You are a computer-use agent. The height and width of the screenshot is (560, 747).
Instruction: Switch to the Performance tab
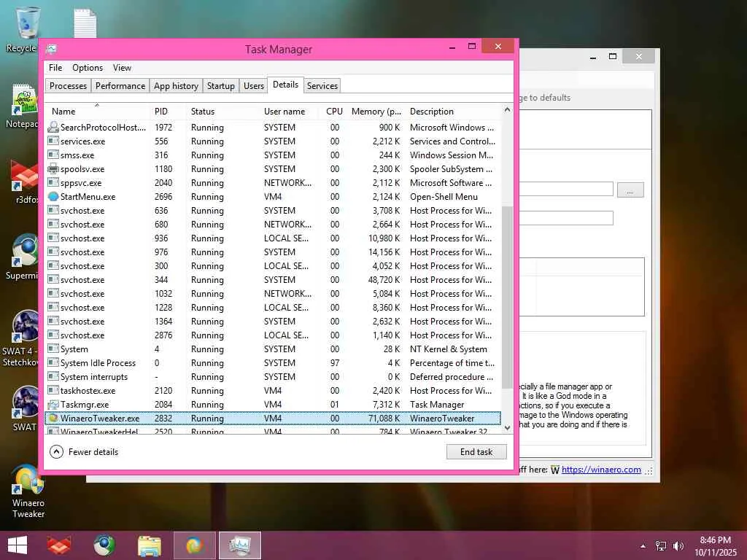click(x=120, y=86)
